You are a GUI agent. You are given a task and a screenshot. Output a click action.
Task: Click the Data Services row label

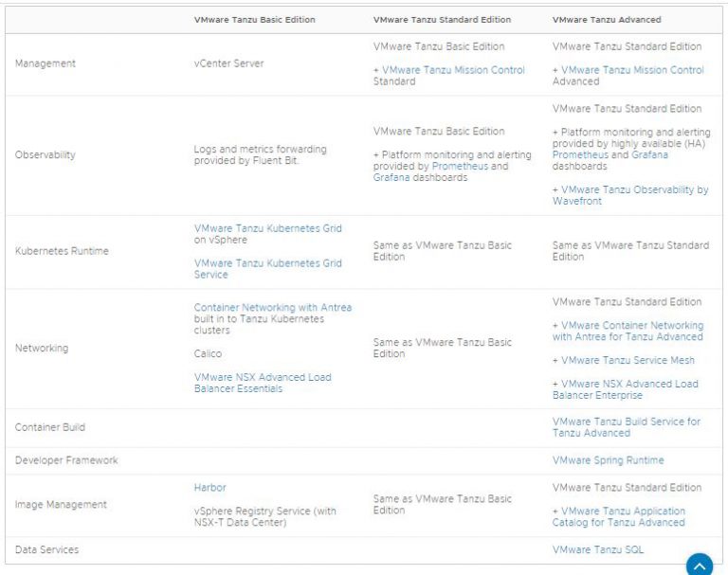pyautogui.click(x=46, y=549)
